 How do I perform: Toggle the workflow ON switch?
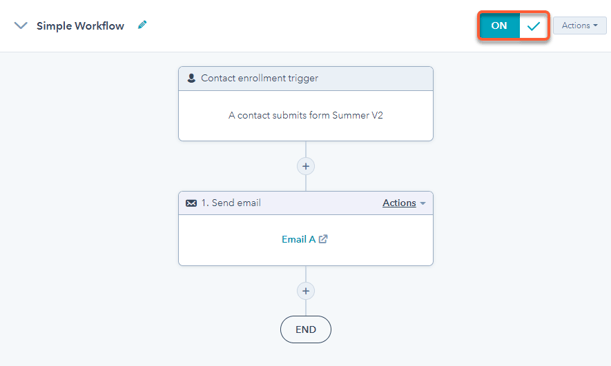click(x=499, y=26)
